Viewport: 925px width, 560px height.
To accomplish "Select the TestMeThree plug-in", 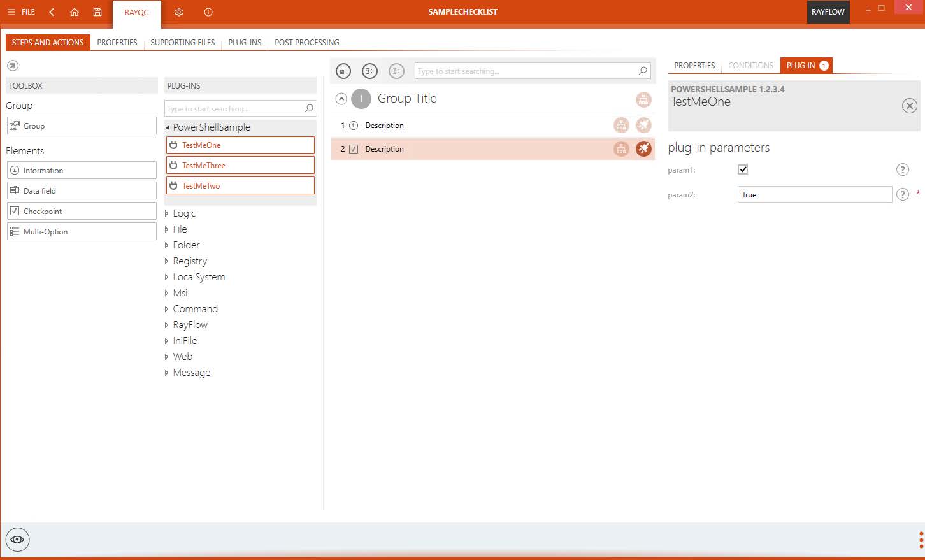I will (240, 165).
